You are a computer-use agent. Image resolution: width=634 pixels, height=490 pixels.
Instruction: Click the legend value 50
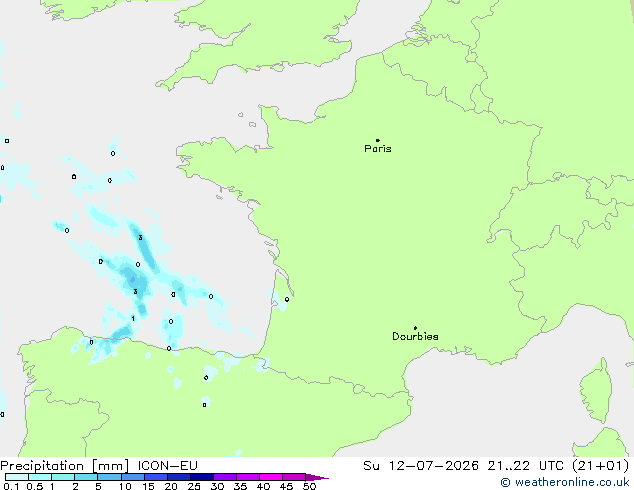(309, 486)
